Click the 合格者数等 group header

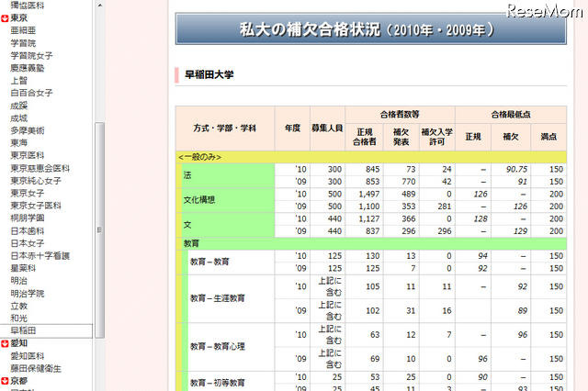click(400, 115)
